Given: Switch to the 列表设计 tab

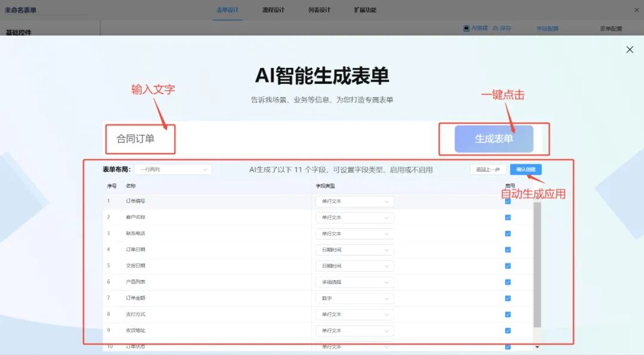Looking at the screenshot, I should click(319, 10).
